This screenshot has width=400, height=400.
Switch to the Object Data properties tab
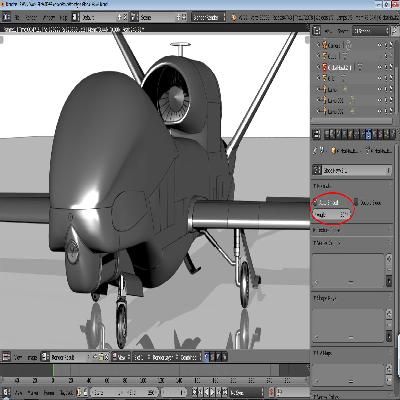[368, 134]
